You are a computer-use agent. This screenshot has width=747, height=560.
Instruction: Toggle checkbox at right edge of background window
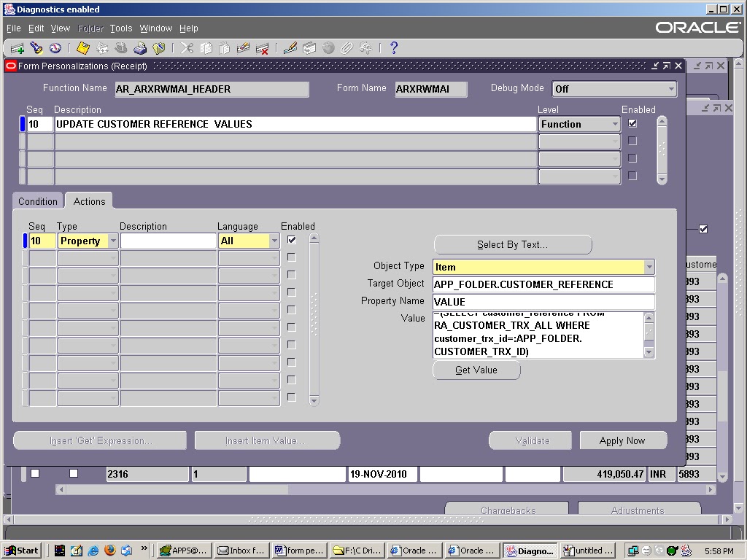point(703,229)
